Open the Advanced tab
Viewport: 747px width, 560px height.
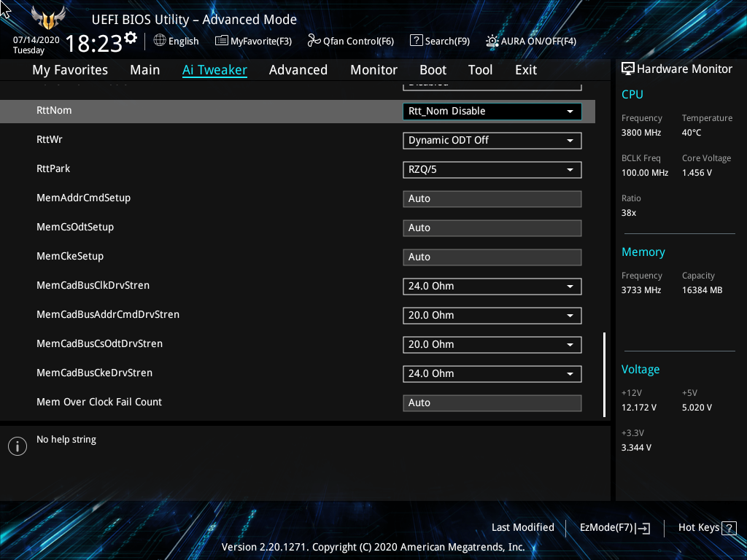click(x=298, y=70)
